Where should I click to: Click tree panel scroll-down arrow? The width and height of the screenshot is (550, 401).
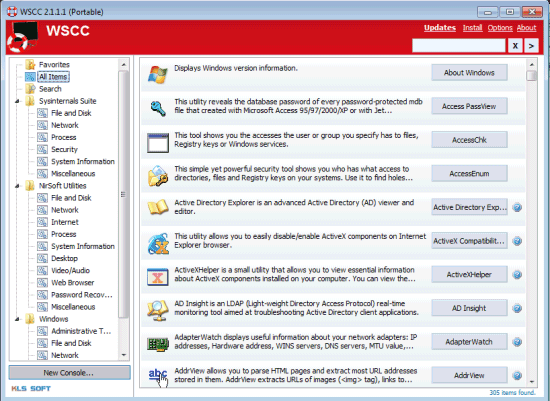pyautogui.click(x=123, y=355)
